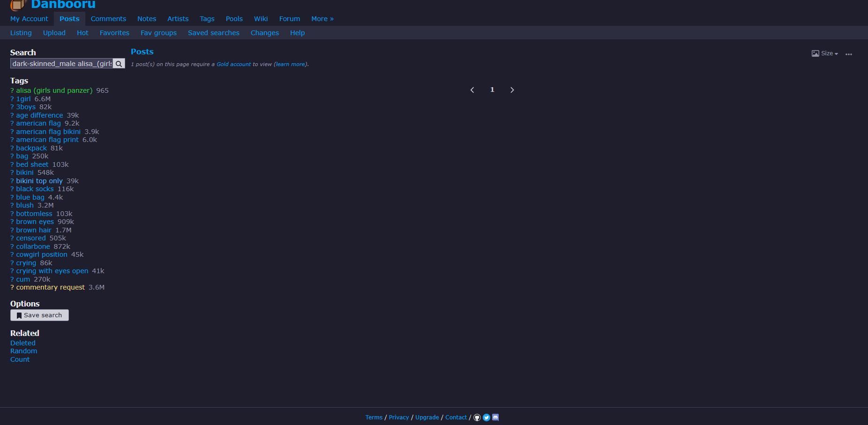
Task: Open the Discord icon link in footer
Action: pos(495,417)
